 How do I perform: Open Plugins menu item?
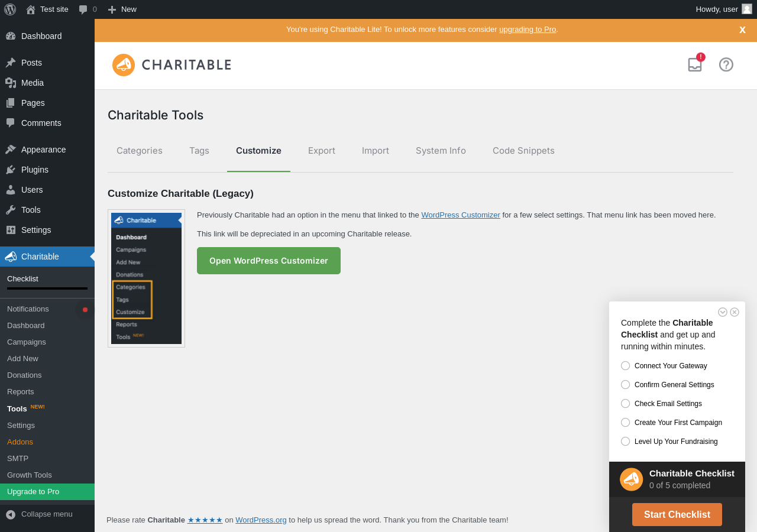coord(47,170)
